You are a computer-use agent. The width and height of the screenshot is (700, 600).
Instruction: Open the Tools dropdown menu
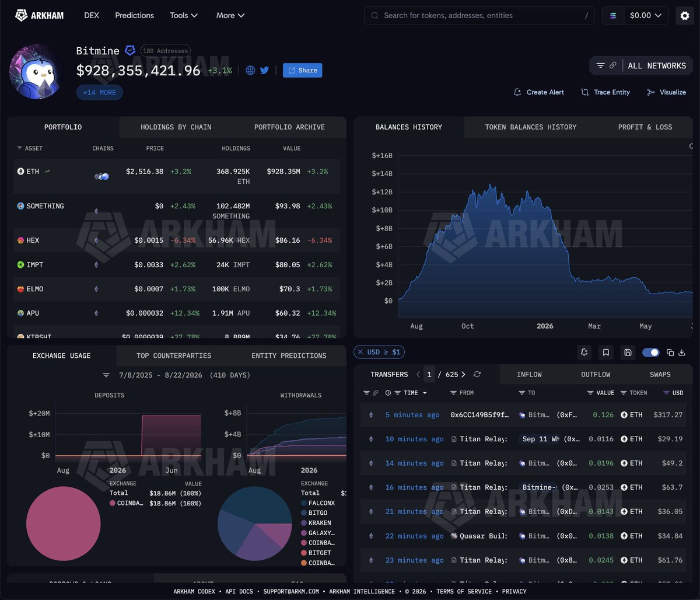(184, 15)
